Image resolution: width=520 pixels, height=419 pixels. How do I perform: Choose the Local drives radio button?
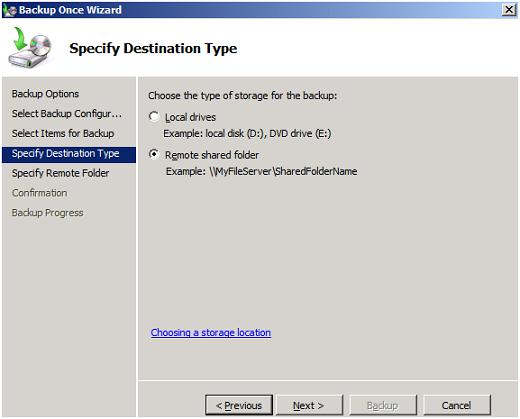coord(154,117)
